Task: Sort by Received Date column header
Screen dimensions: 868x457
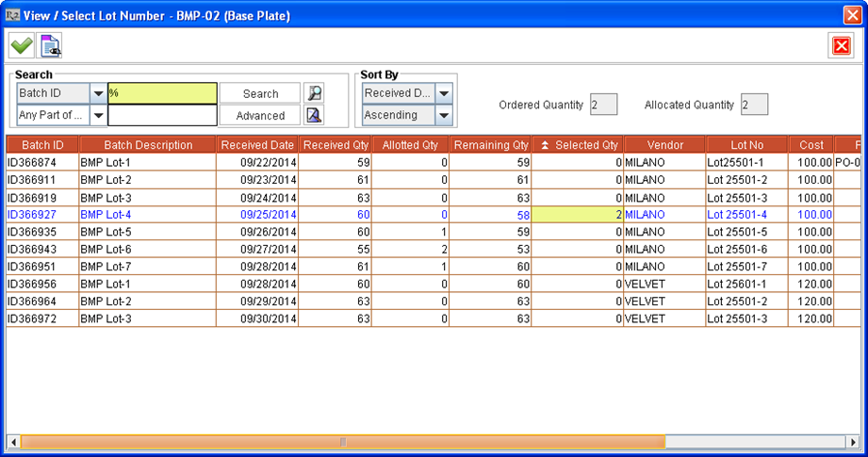Action: point(257,145)
